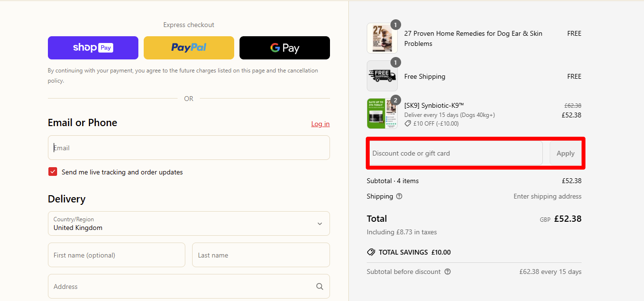The height and width of the screenshot is (301, 644).
Task: Click the 'Express checkout' heading
Action: click(x=189, y=25)
